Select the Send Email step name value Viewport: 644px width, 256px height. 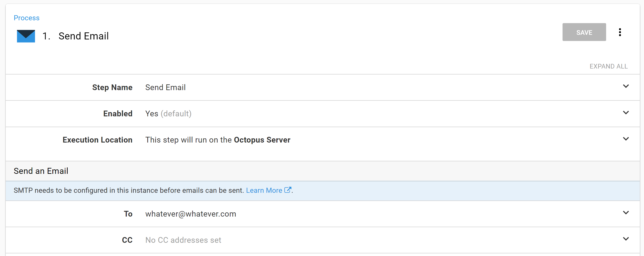click(166, 87)
